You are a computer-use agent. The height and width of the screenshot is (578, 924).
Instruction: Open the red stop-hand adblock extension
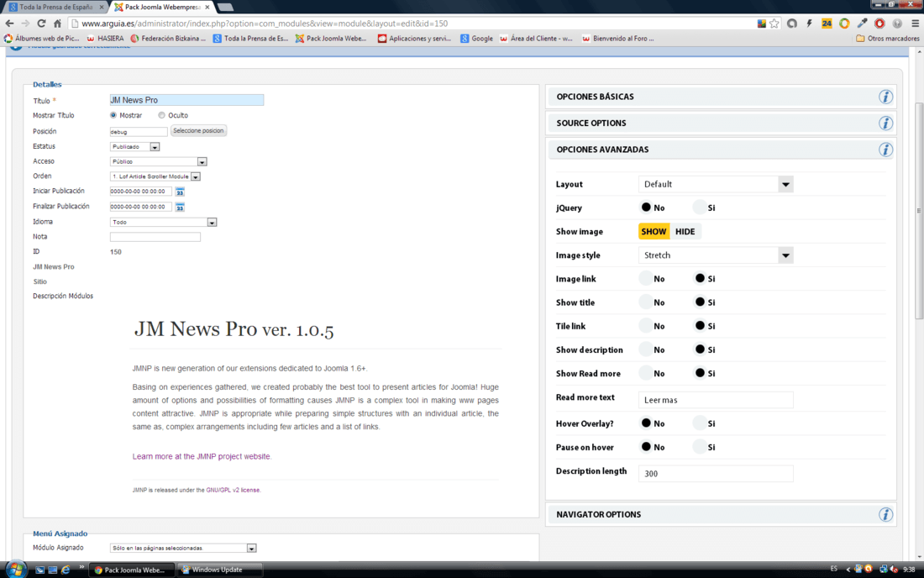click(x=879, y=24)
